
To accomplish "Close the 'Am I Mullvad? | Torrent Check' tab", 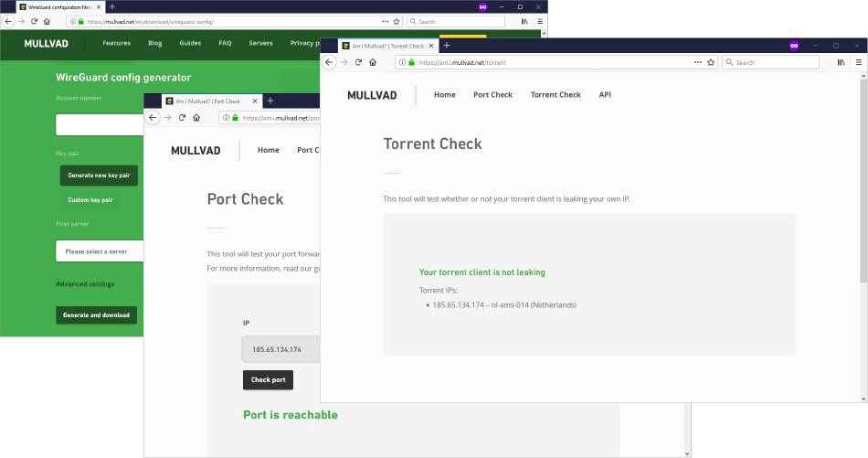I will (x=431, y=46).
